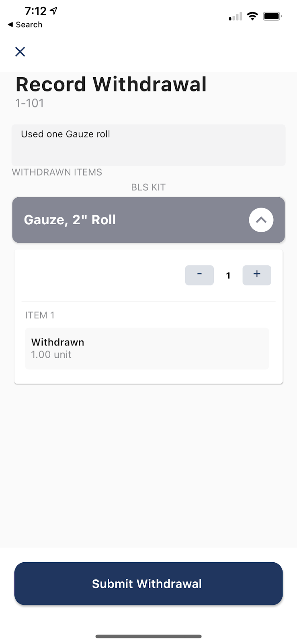The width and height of the screenshot is (297, 644).
Task: Open the Withdrawn 1.00 unit entry
Action: click(147, 349)
